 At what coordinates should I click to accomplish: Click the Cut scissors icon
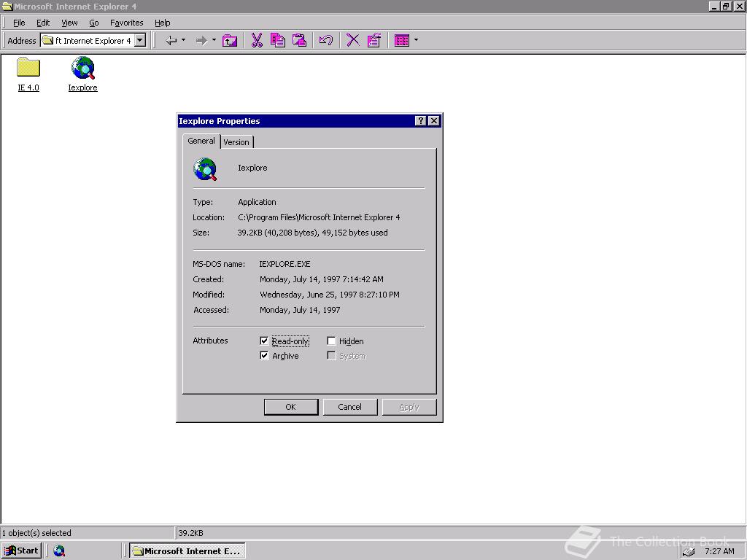pos(257,41)
